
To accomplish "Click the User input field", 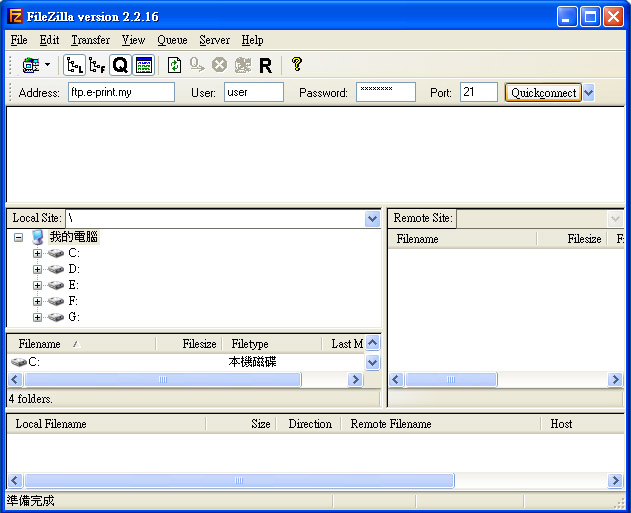I will [254, 92].
